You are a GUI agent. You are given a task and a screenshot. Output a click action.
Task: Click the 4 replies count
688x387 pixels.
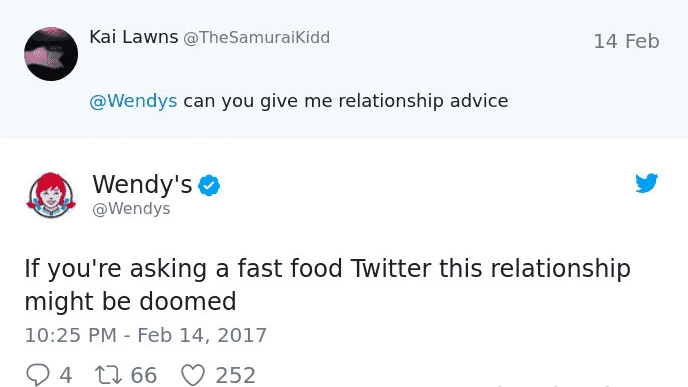click(x=66, y=376)
